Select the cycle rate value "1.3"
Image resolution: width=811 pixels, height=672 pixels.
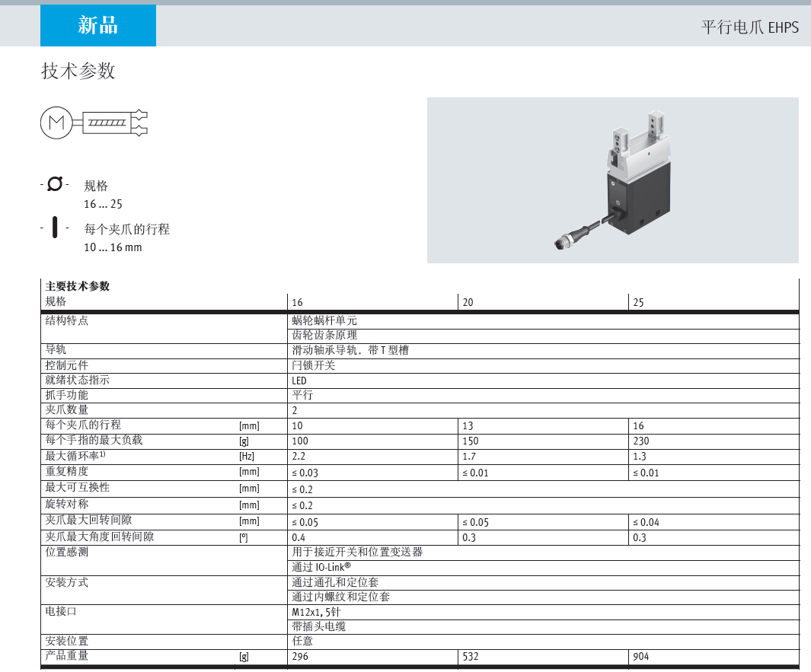pos(640,457)
